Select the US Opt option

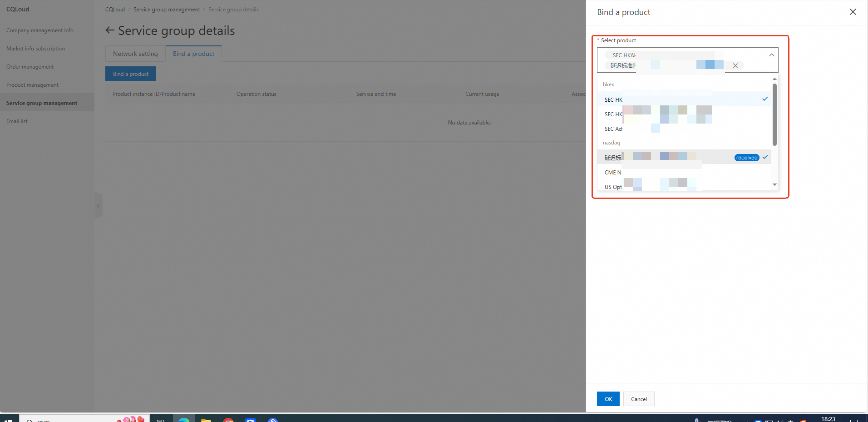click(x=684, y=186)
